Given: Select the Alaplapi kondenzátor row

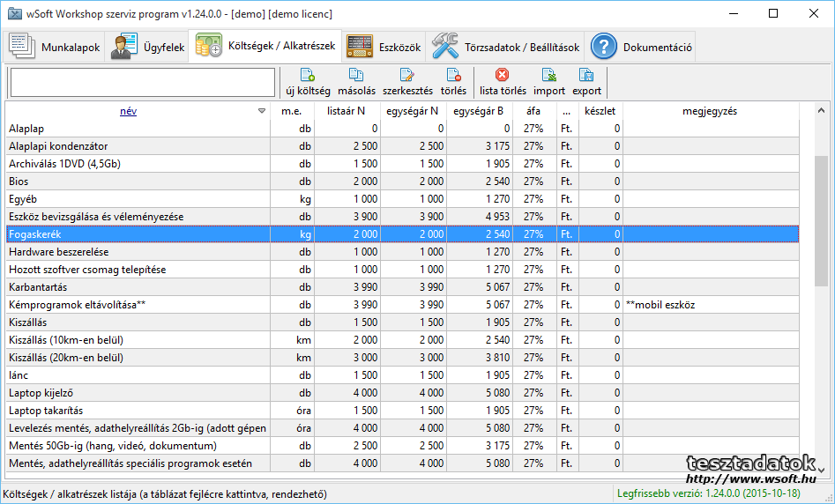Looking at the screenshot, I should tap(402, 145).
